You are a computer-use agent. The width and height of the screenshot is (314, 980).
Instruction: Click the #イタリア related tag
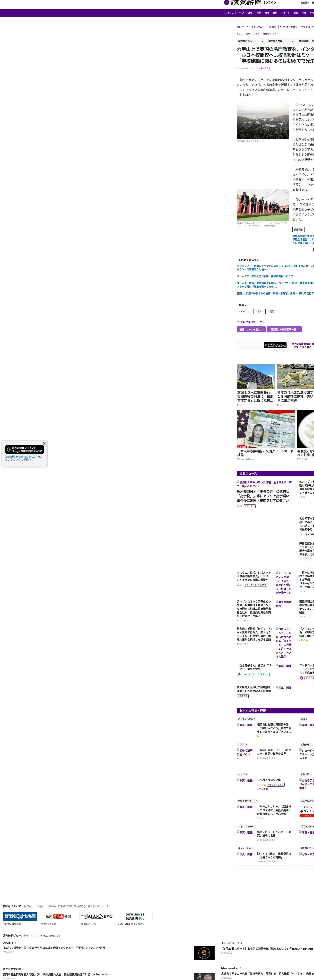(x=244, y=312)
